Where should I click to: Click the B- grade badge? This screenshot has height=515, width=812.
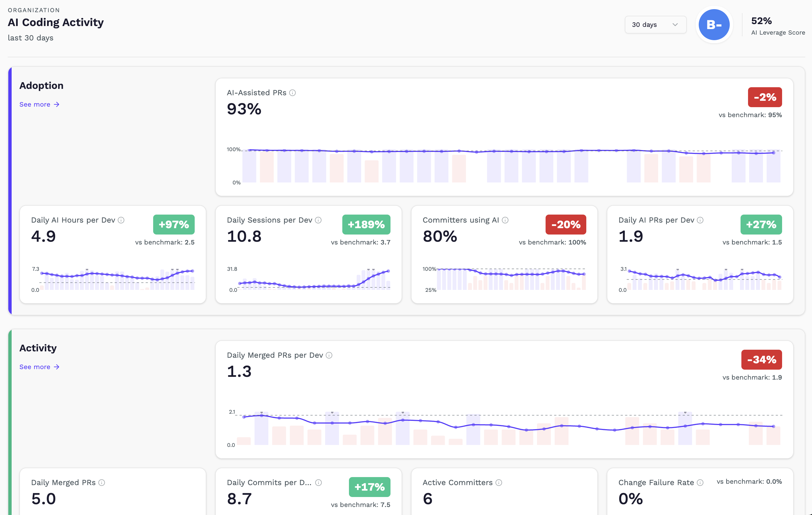[x=714, y=25]
